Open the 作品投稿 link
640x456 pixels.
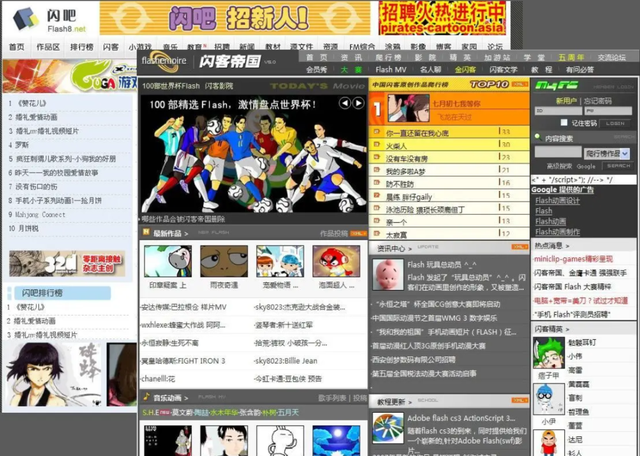(x=334, y=234)
